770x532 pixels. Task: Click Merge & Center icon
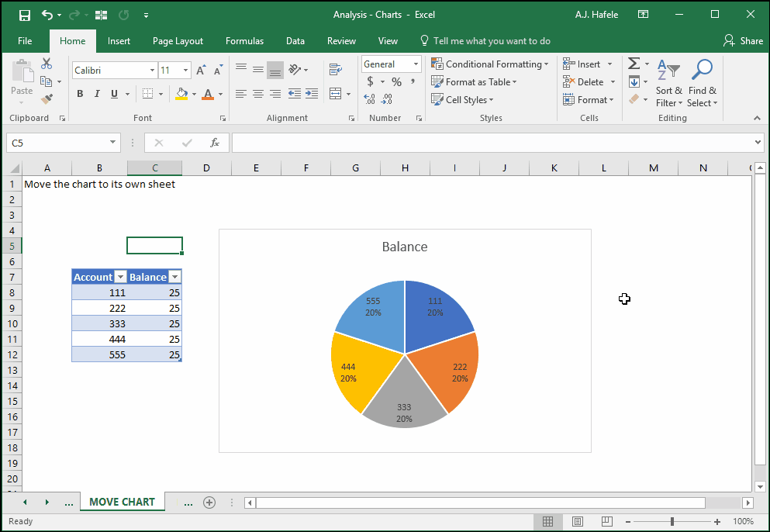[x=336, y=93]
